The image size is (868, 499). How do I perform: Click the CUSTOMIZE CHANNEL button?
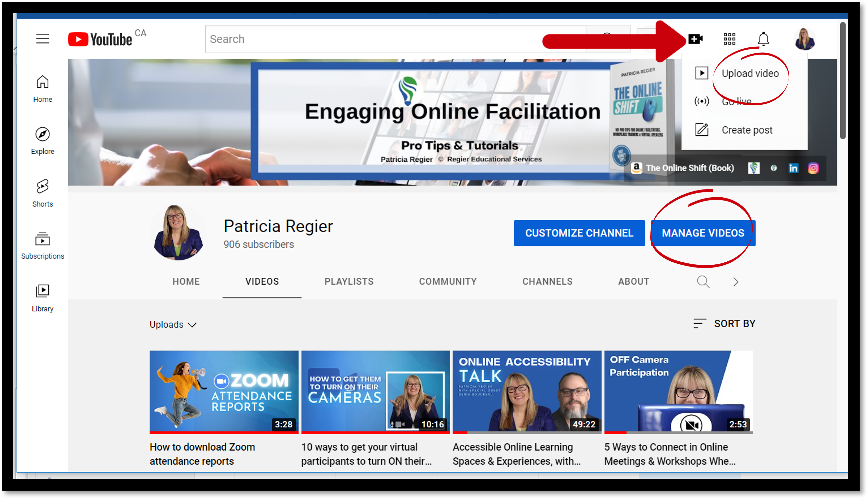[x=579, y=233]
